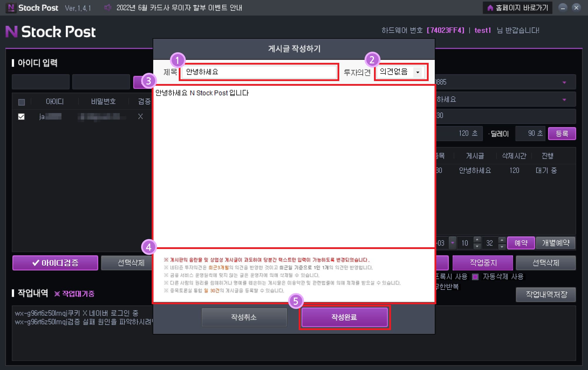
Task: Increase the hour value 10 with up arrow
Action: [477, 240]
